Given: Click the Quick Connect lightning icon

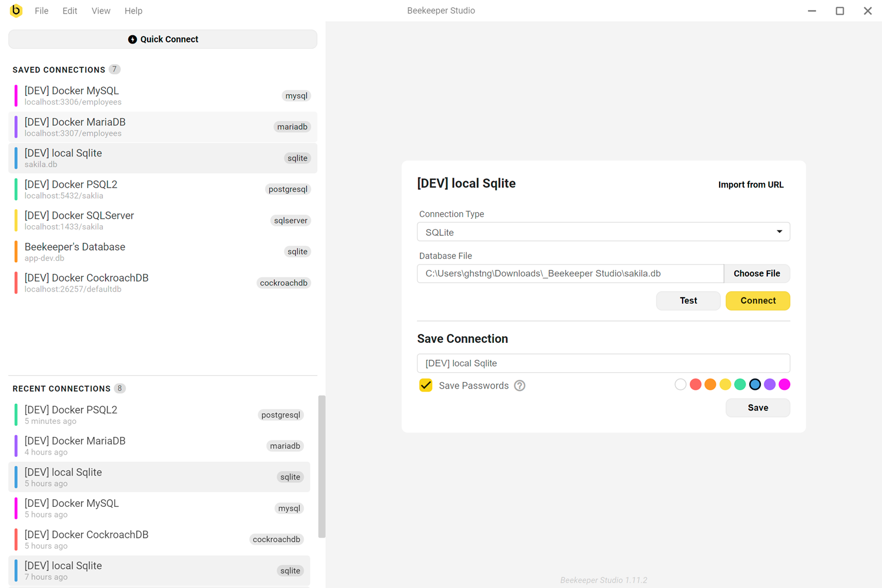Looking at the screenshot, I should (132, 39).
